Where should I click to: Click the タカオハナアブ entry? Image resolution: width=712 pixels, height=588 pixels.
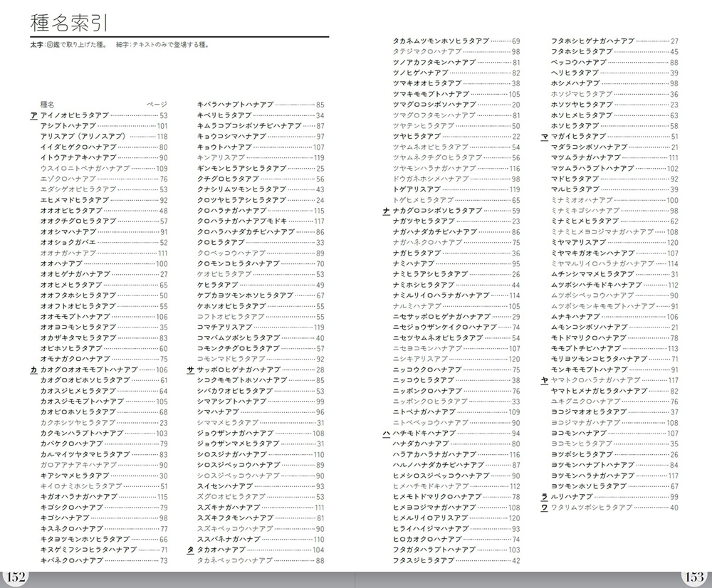(x=221, y=550)
